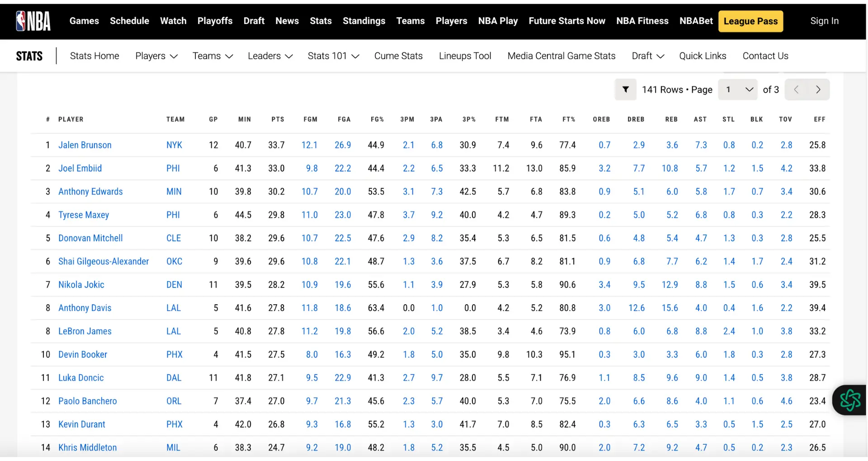Go to the next page arrow
The width and height of the screenshot is (868, 461).
pos(818,89)
